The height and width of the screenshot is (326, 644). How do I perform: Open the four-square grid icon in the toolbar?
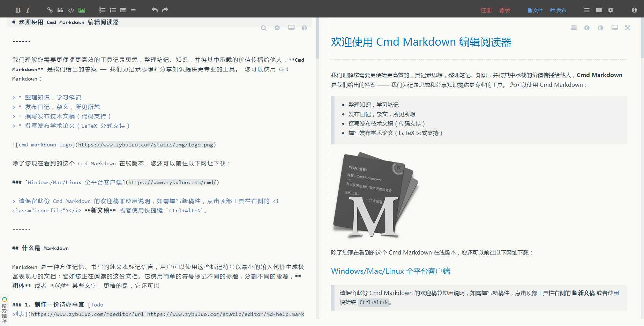[599, 10]
